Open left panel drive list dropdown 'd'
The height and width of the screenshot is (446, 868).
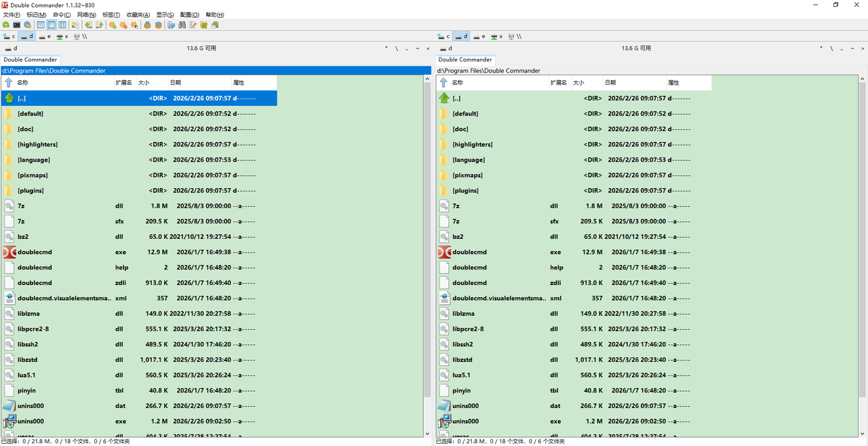coord(11,48)
